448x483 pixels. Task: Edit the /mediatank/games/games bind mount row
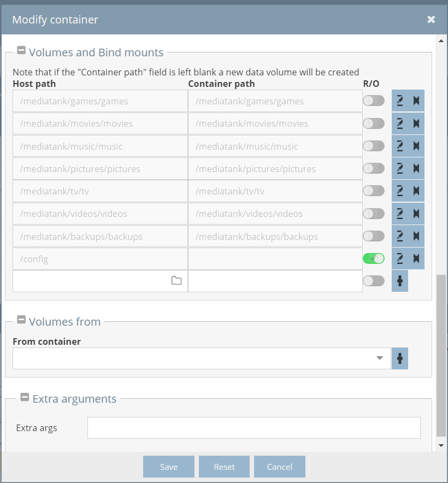coord(400,101)
